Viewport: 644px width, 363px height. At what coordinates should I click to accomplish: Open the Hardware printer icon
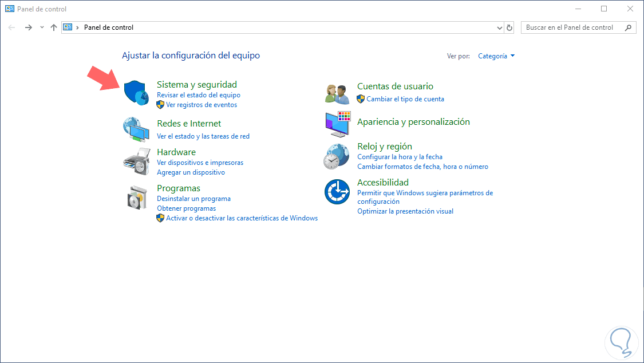[137, 161]
